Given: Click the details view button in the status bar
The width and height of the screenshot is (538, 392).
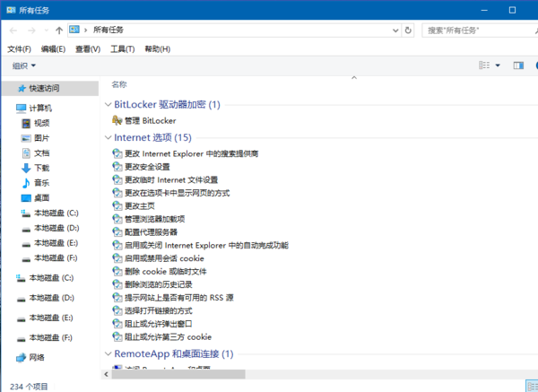Looking at the screenshot, I should tap(532, 386).
